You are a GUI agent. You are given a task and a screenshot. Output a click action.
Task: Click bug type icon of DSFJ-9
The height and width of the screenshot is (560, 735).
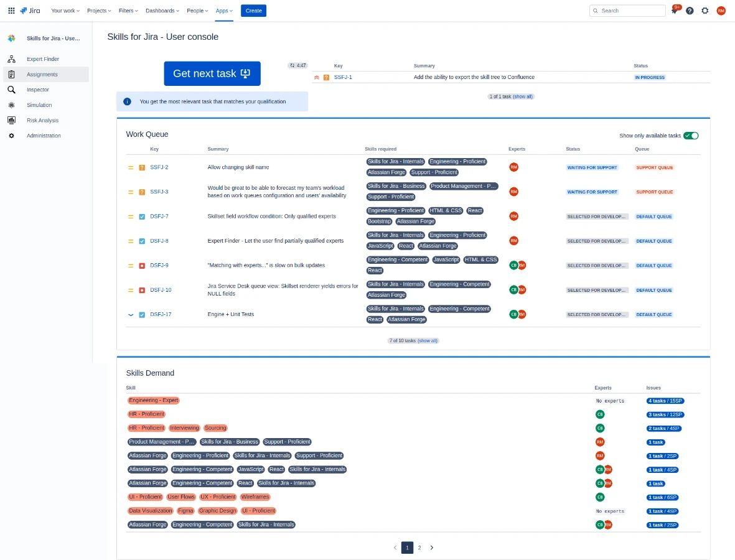coord(142,266)
